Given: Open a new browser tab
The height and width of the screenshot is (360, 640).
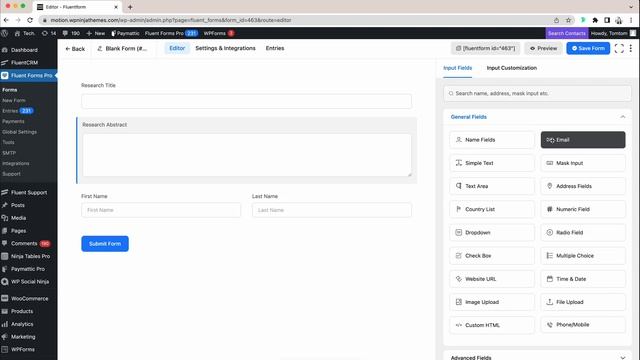Looking at the screenshot, I should [x=130, y=7].
